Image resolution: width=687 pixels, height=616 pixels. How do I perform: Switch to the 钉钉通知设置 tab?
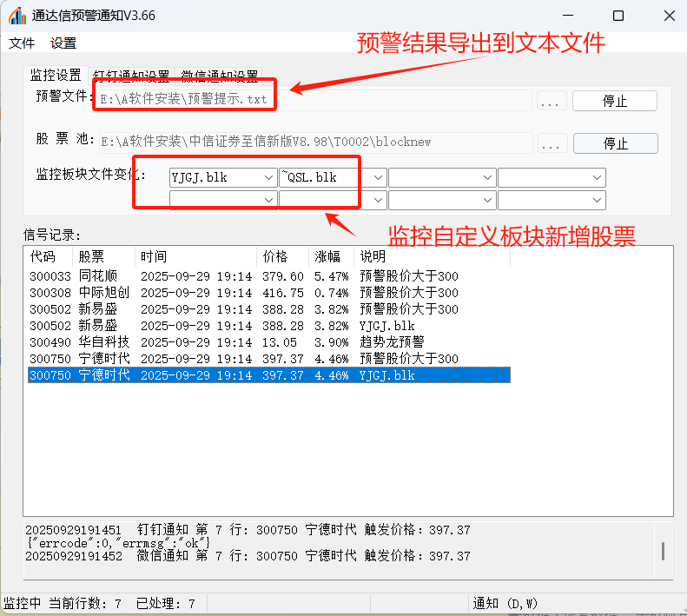[x=131, y=76]
